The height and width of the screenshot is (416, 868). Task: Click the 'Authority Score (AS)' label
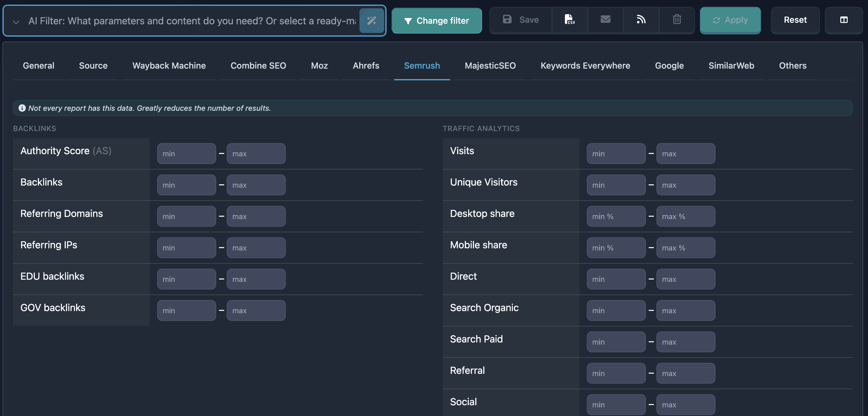66,151
